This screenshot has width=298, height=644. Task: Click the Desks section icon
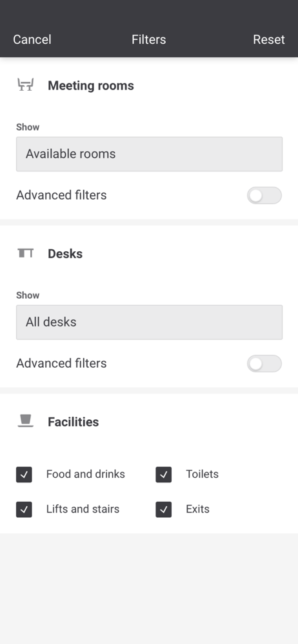25,253
